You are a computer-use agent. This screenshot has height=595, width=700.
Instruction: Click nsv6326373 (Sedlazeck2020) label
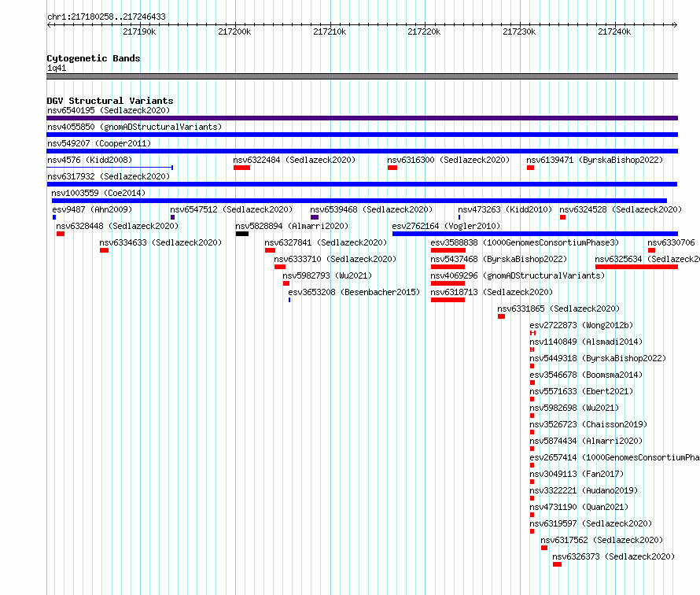(613, 556)
